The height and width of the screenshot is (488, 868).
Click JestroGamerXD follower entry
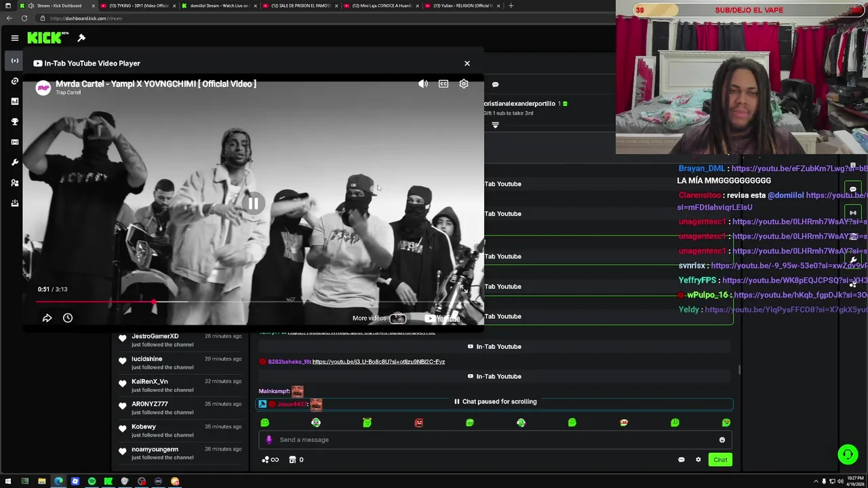[180, 340]
